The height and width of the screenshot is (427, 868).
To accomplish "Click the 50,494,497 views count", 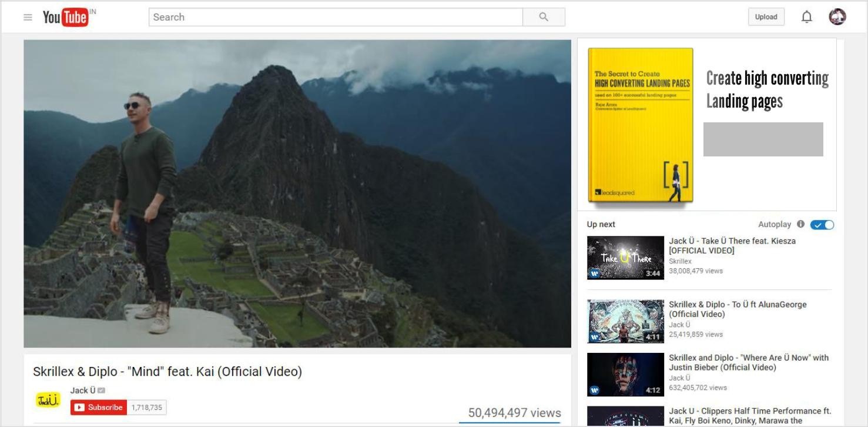I will 514,413.
